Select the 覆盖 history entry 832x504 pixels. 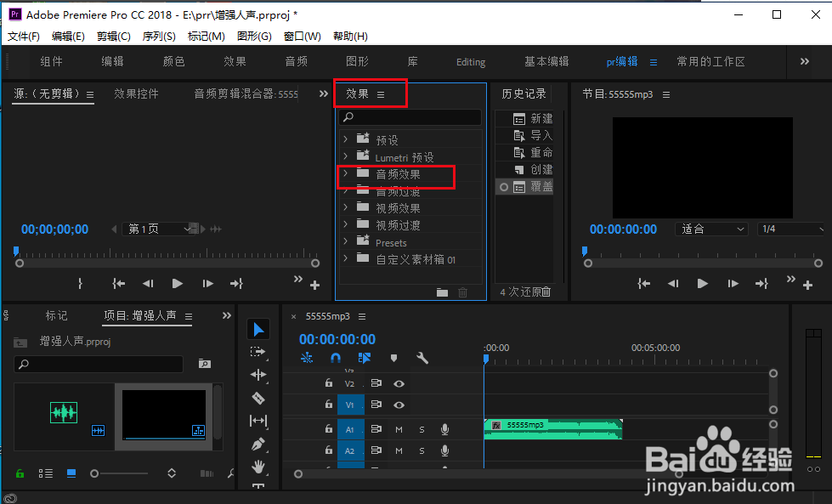(x=524, y=187)
